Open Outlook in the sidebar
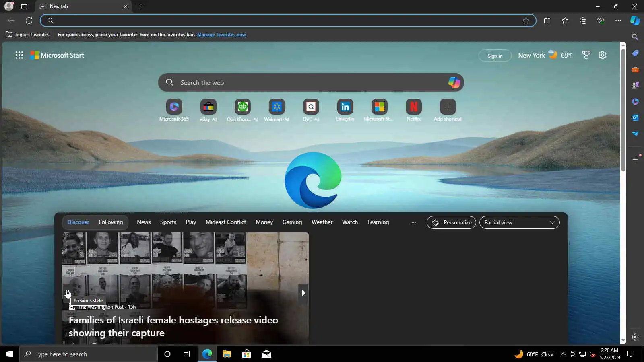 pos(635,117)
